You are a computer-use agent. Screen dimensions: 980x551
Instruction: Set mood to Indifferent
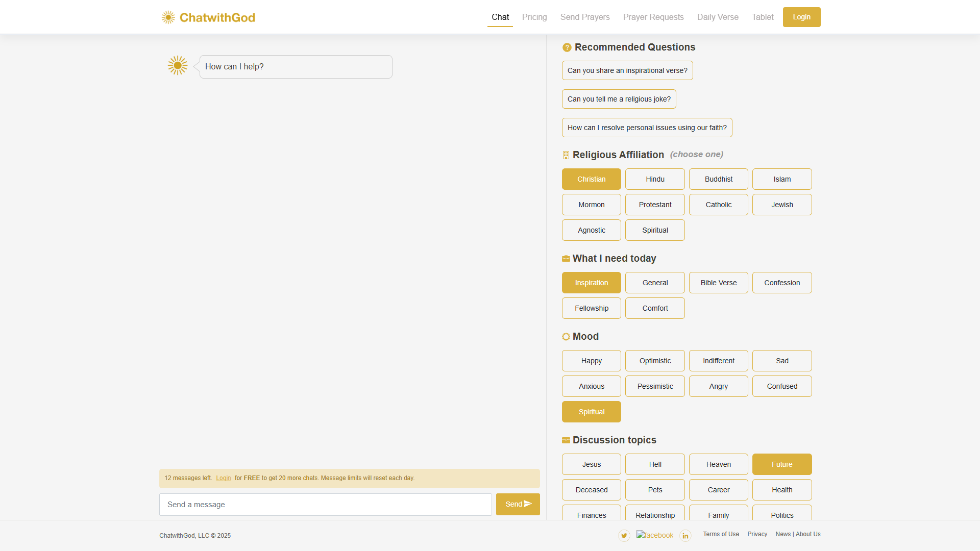[x=719, y=361]
